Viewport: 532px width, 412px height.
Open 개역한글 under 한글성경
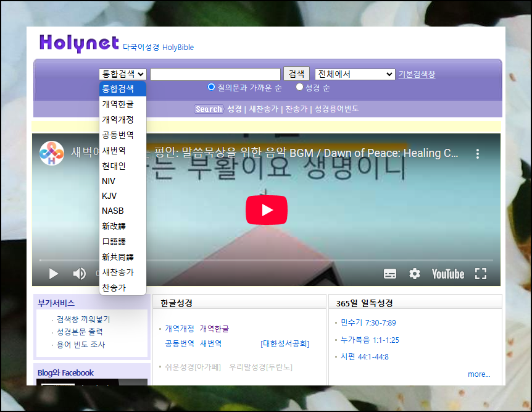[214, 329]
